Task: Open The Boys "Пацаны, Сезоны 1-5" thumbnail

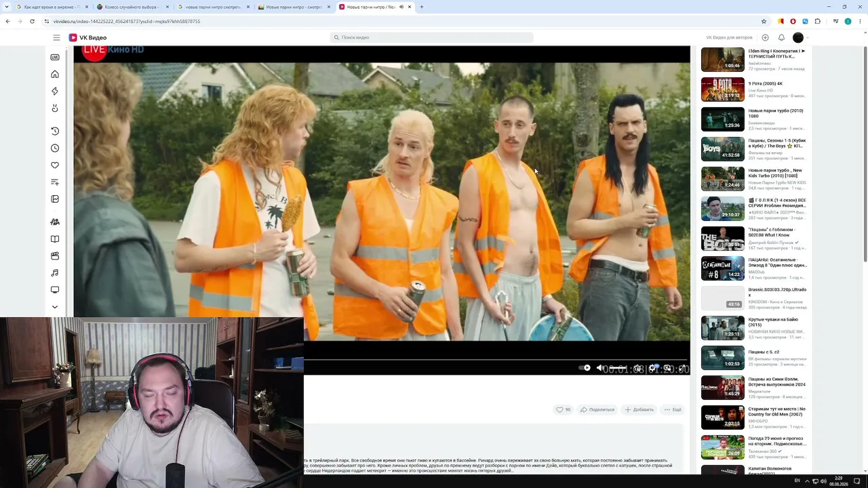Action: pos(722,149)
